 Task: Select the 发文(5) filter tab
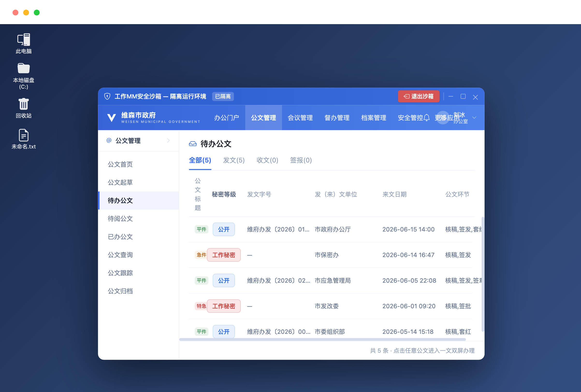pos(234,160)
